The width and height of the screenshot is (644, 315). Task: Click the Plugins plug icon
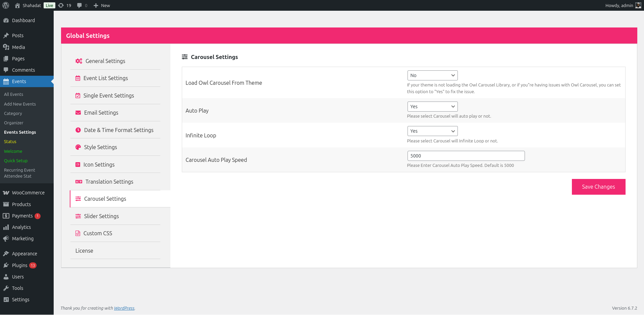[6, 265]
